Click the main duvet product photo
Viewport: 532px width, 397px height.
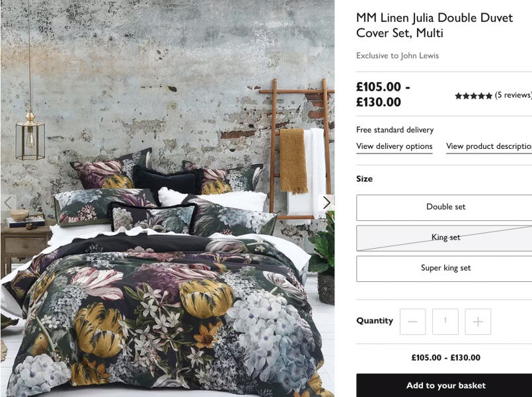(168, 198)
